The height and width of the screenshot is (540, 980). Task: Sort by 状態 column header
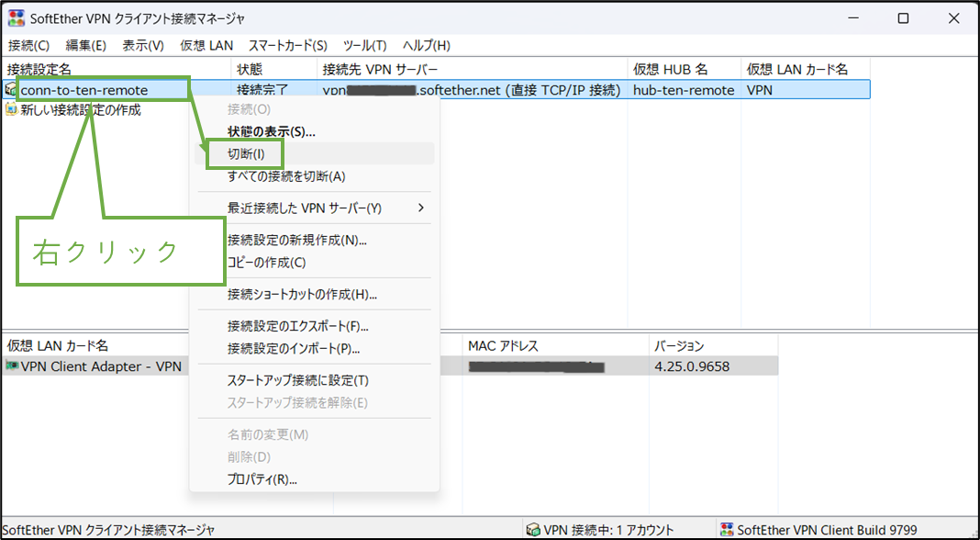click(x=274, y=69)
